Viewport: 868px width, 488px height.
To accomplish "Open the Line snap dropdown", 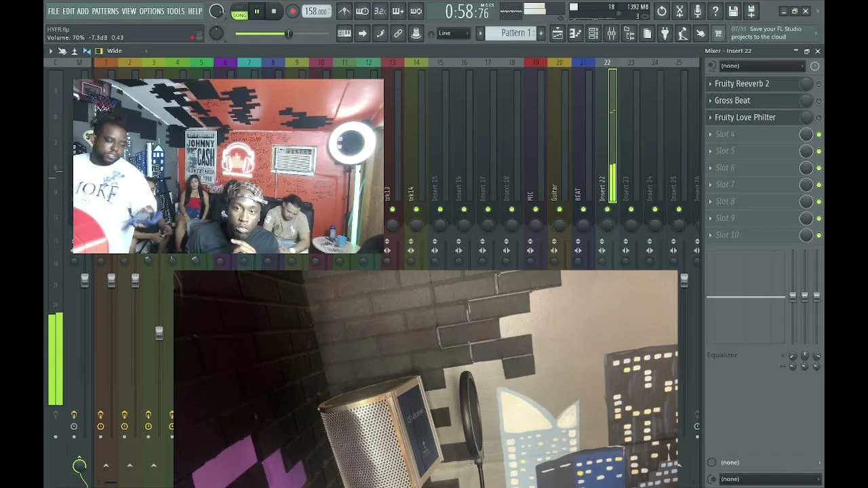I will [453, 33].
